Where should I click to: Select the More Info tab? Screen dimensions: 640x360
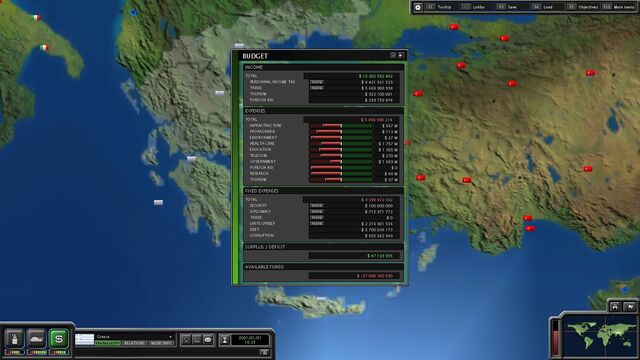point(161,343)
